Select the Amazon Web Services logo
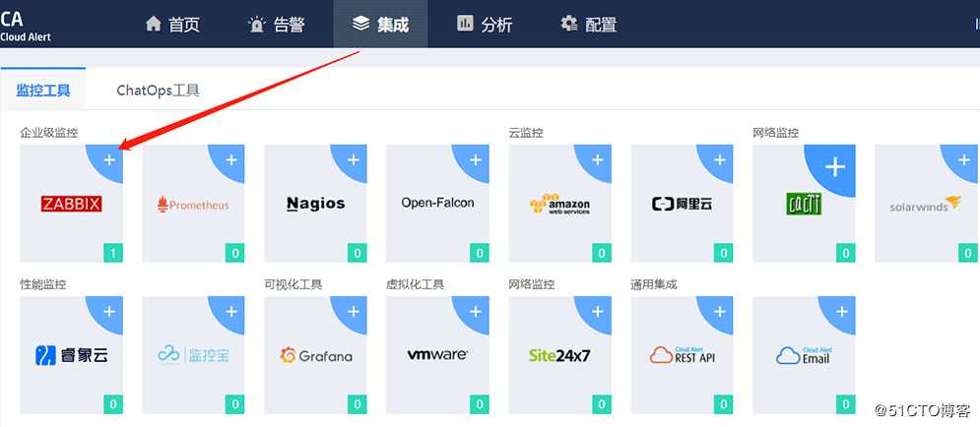This screenshot has height=427, width=980. point(559,204)
